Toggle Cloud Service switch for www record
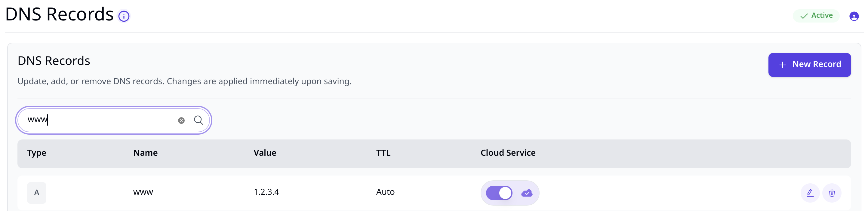868x211 pixels. pyautogui.click(x=499, y=193)
